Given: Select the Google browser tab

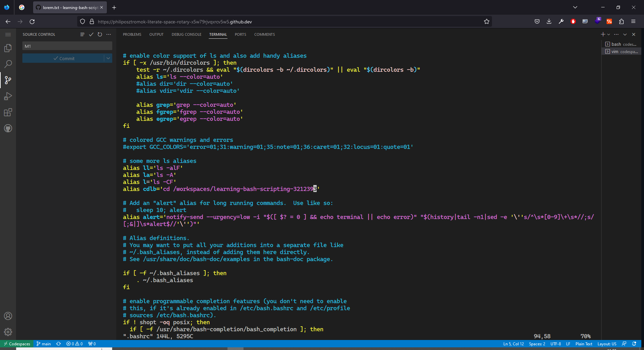Looking at the screenshot, I should 22,7.
